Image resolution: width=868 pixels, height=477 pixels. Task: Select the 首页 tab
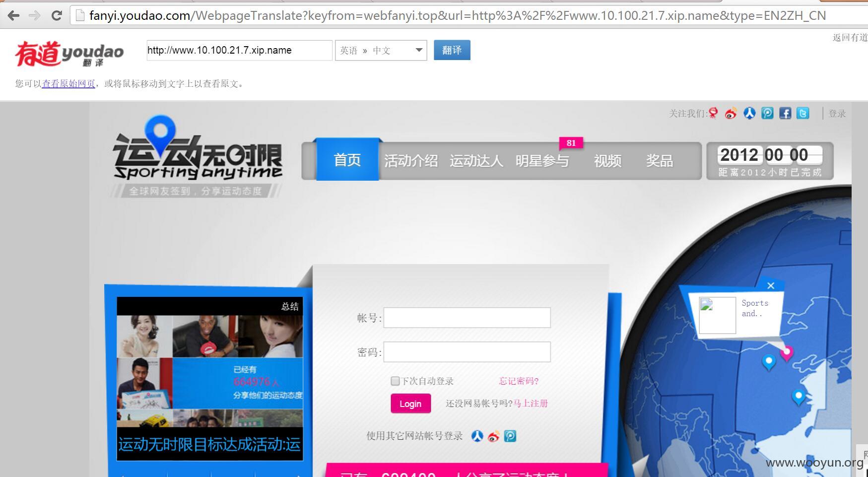(347, 160)
